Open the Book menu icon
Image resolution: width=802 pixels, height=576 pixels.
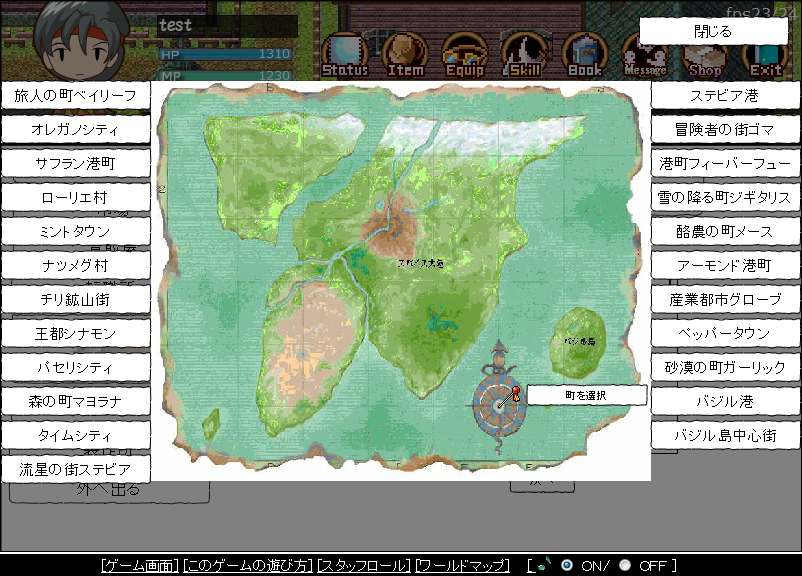point(584,54)
